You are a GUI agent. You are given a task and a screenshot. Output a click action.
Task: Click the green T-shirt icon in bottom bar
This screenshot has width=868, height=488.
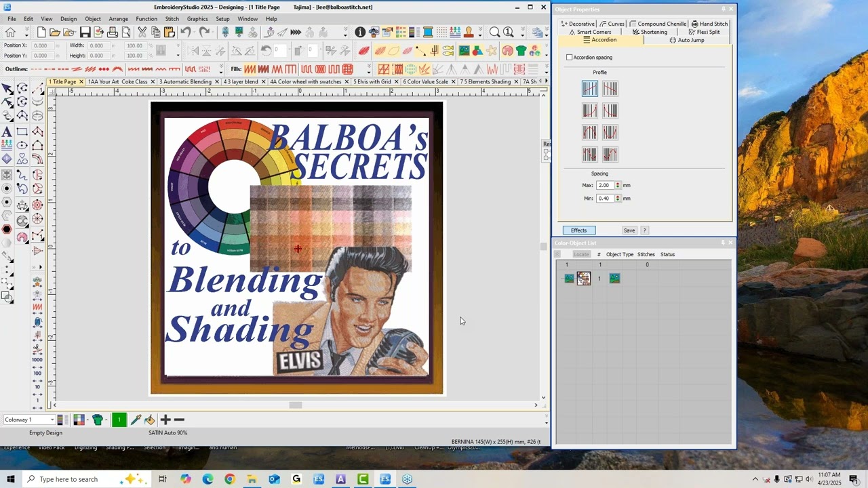click(x=98, y=420)
